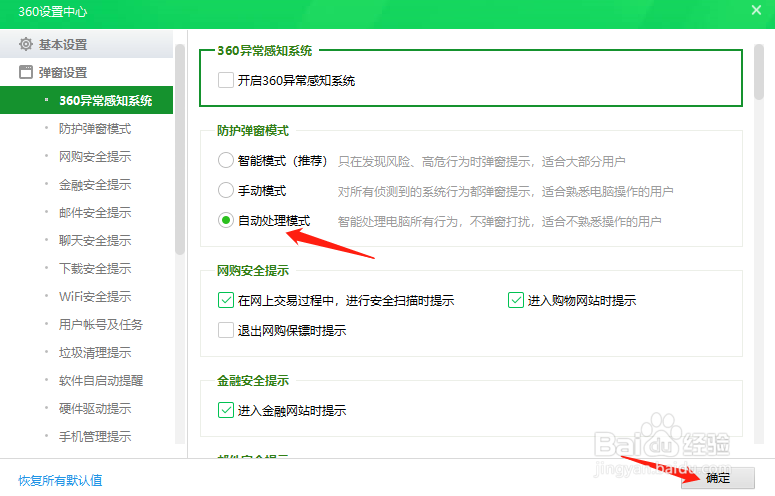Click the 360设置中心 title text
The image size is (775, 496).
click(53, 12)
